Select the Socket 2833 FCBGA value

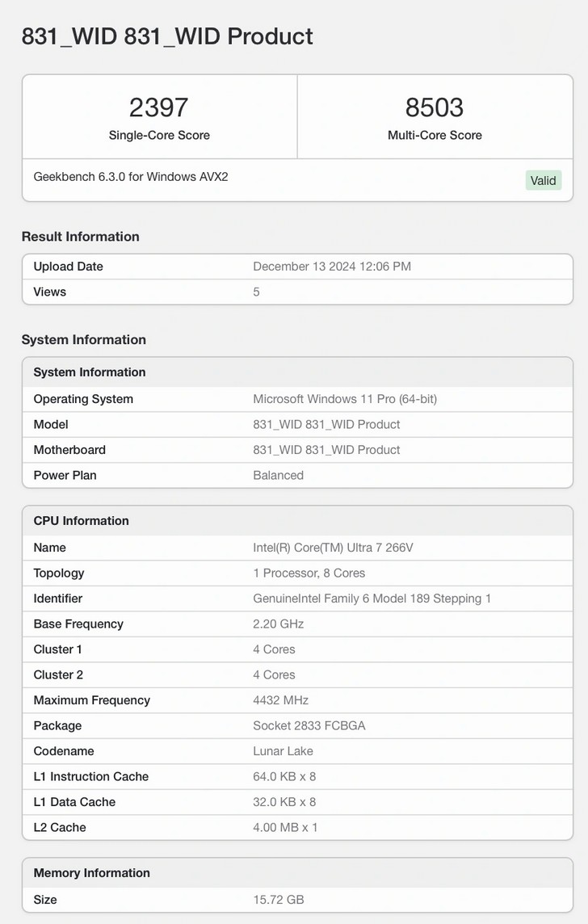(309, 725)
